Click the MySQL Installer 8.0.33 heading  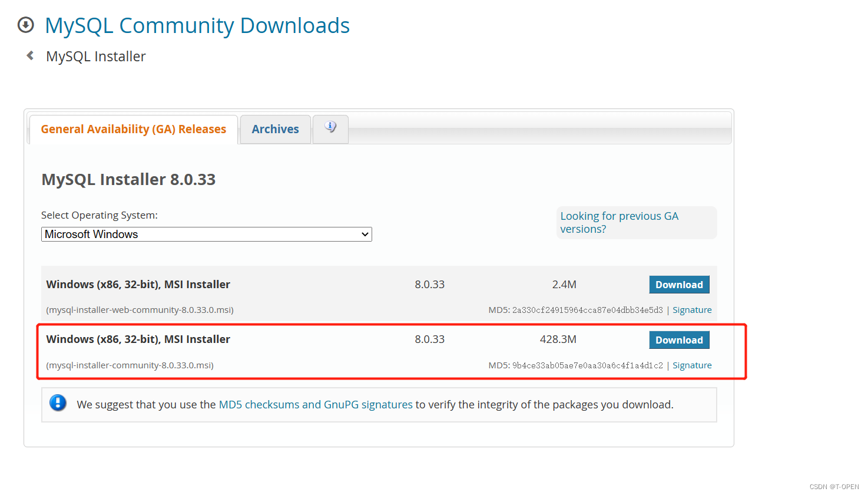pos(128,179)
